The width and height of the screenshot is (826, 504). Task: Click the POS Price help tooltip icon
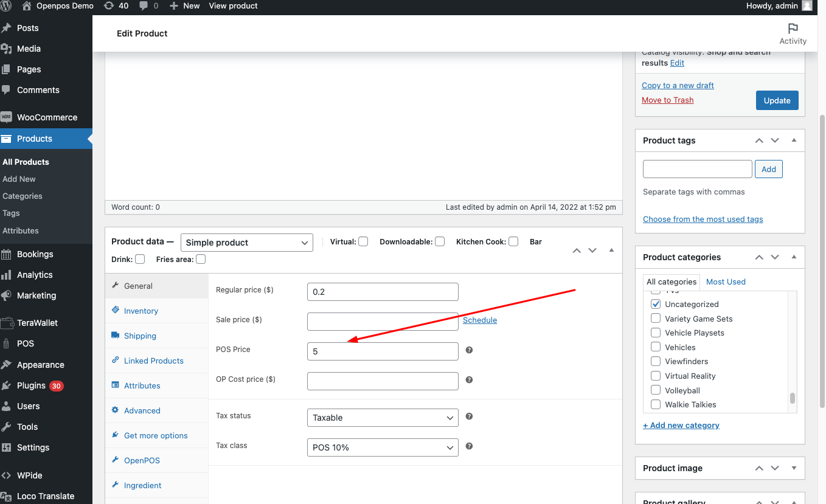[469, 350]
